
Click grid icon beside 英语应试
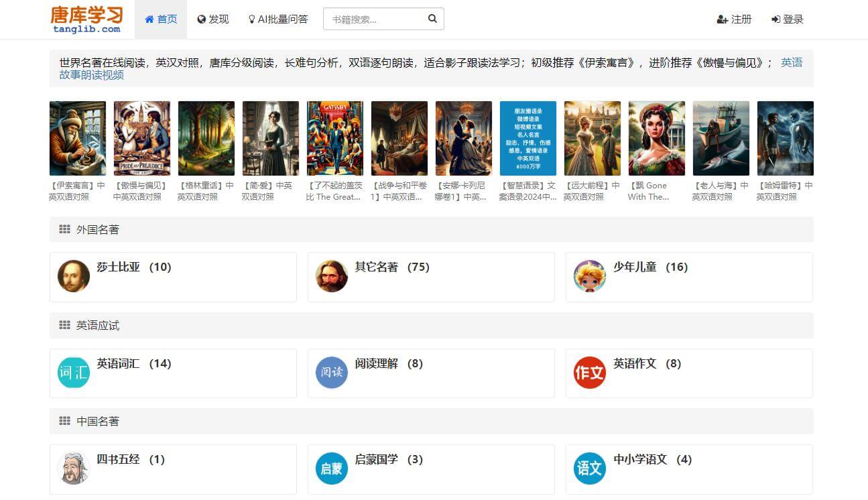[64, 325]
